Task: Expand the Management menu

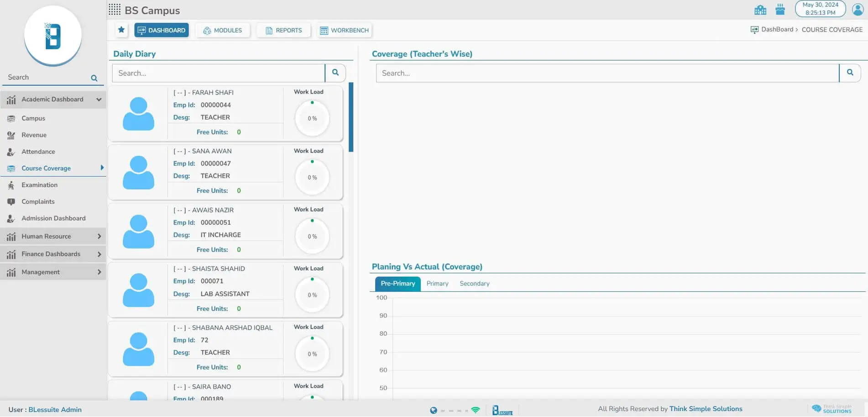Action: 99,272
